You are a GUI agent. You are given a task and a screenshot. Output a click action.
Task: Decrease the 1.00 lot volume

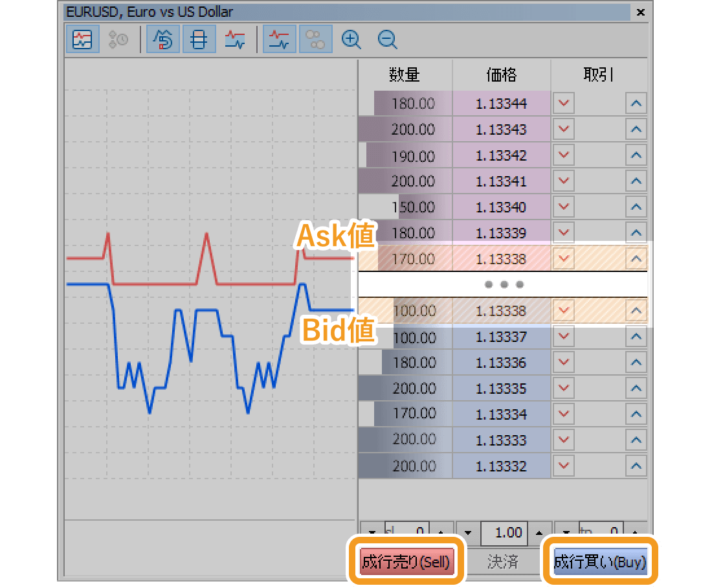click(x=468, y=532)
